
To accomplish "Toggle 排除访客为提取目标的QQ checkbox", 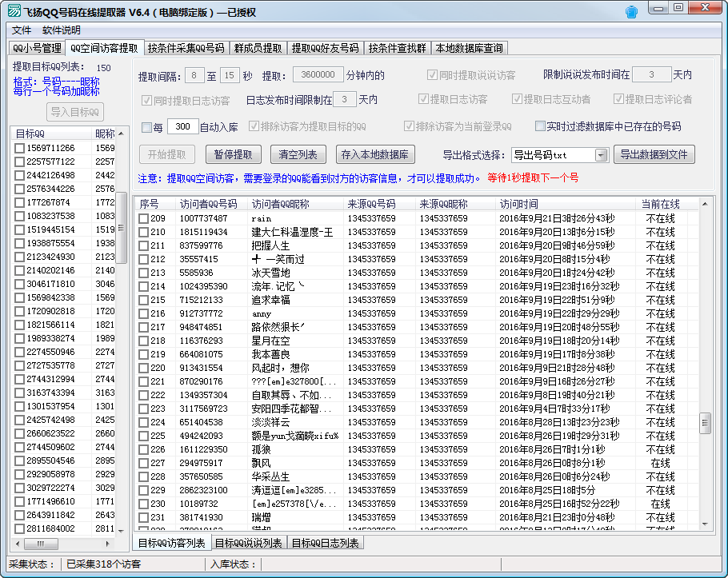I will 254,126.
